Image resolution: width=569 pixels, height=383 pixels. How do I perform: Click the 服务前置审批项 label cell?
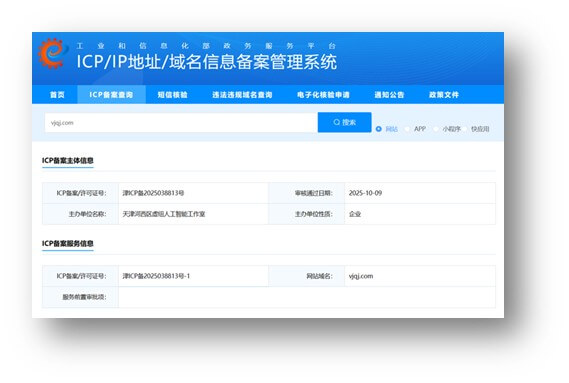[81, 297]
